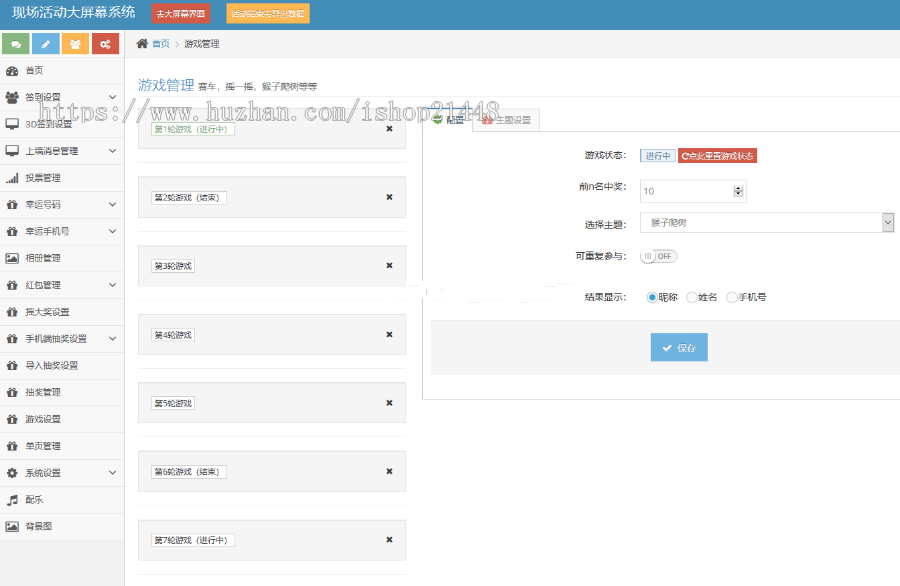Viewport: 900px width, 586px height.
Task: Select 第1轮游戏(进行中) label
Action: (192, 129)
